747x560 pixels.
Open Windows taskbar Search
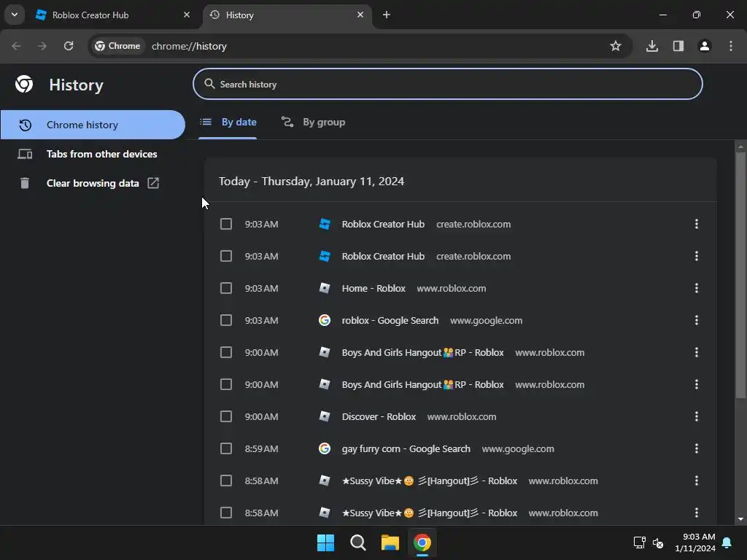point(357,542)
